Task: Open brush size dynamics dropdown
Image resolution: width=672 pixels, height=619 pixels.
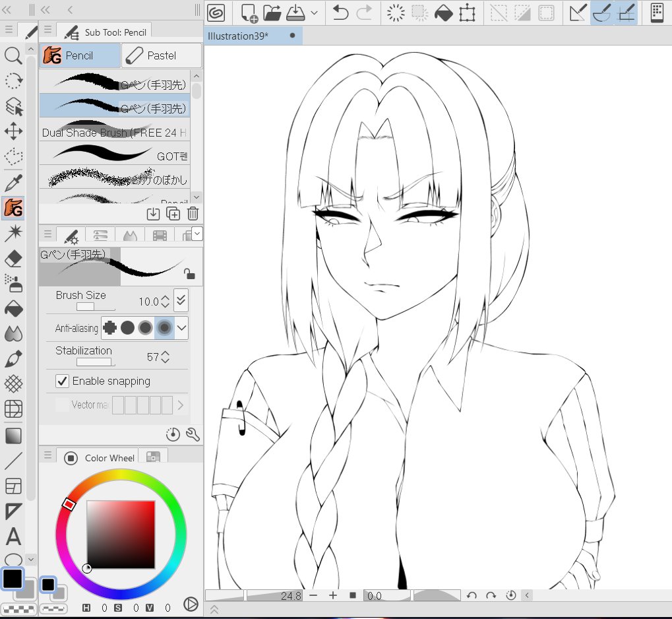Action: pyautogui.click(x=181, y=300)
